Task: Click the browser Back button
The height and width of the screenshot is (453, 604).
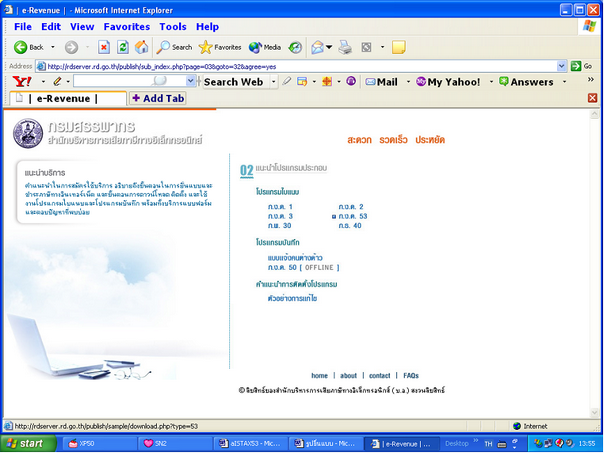Action: tap(28, 47)
